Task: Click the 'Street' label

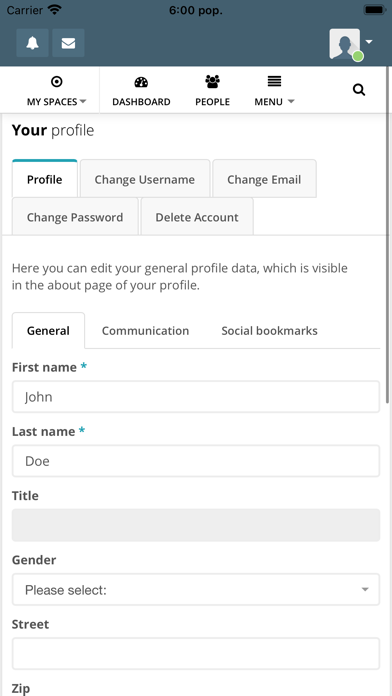Action: click(31, 624)
